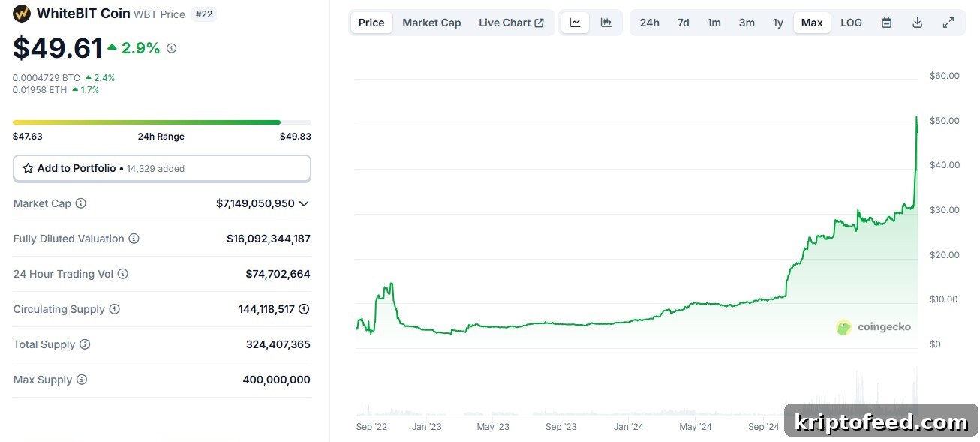
Task: Switch to the Price tab
Action: point(371,23)
